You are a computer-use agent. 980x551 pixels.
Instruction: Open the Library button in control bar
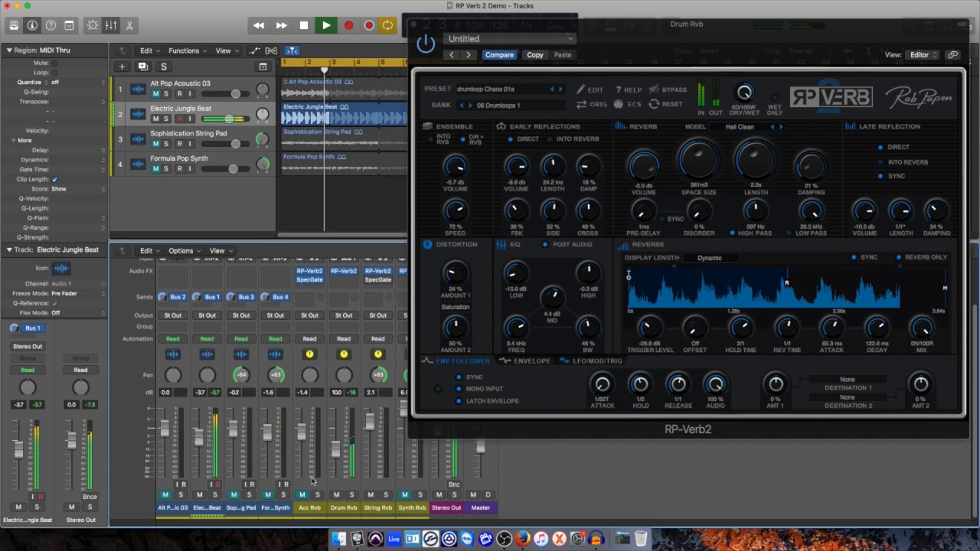[x=14, y=25]
